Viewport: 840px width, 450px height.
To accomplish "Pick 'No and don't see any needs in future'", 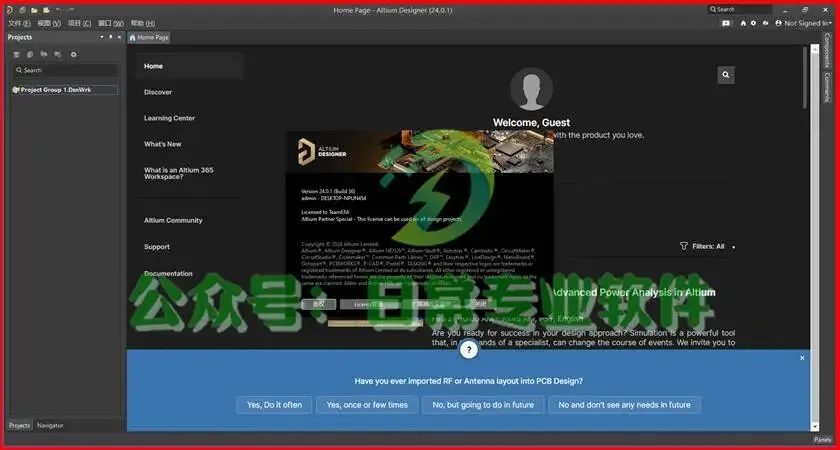I will [625, 405].
